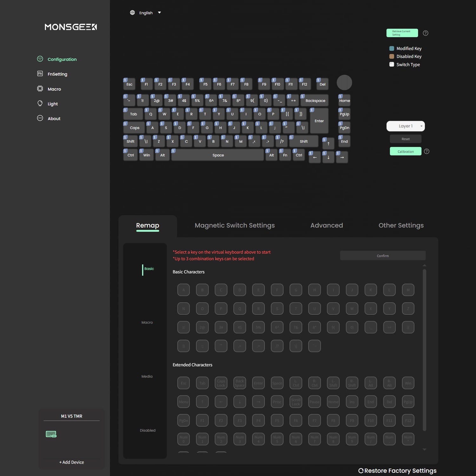The width and height of the screenshot is (476, 476).
Task: Click help icon beside Retrieve Current Setting
Action: pyautogui.click(x=426, y=33)
